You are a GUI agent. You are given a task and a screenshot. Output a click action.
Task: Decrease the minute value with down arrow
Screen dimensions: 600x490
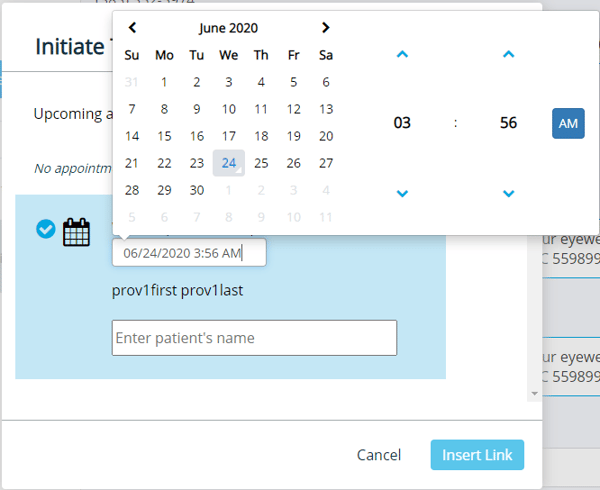[x=508, y=193]
